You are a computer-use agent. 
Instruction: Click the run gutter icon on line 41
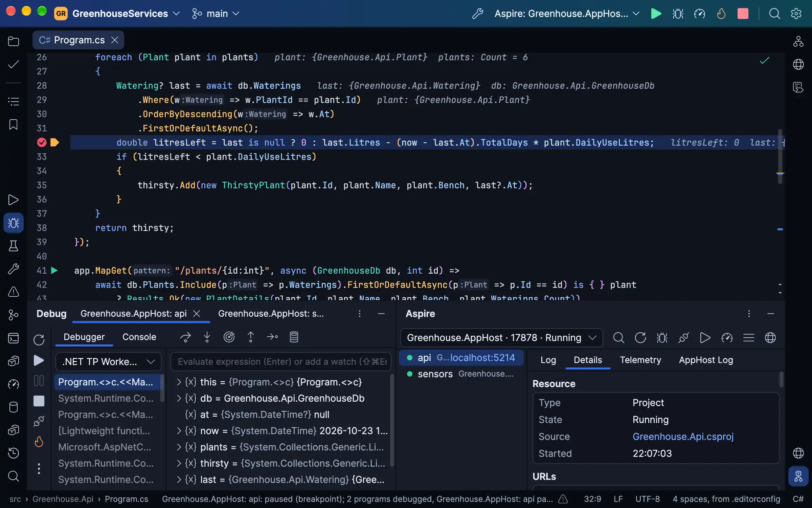click(x=54, y=271)
